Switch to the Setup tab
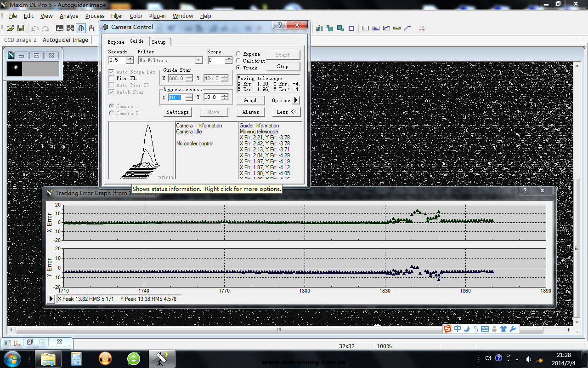The width and height of the screenshot is (588, 368). [x=159, y=42]
